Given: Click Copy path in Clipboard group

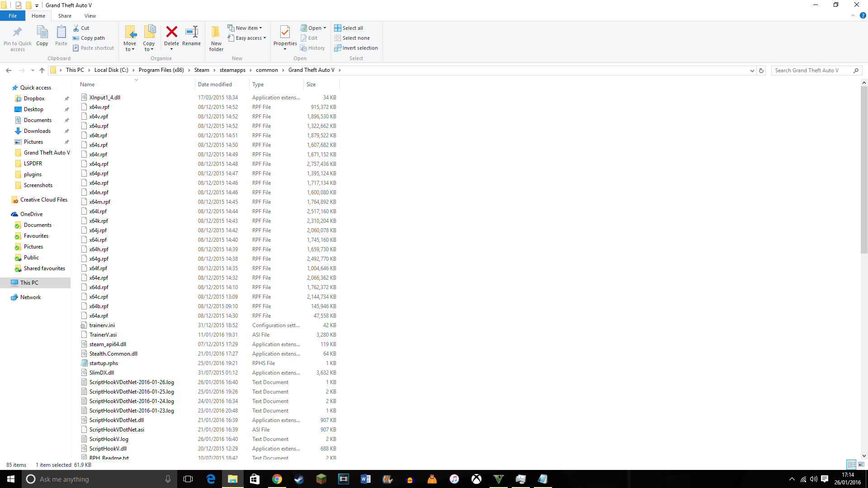Looking at the screenshot, I should 92,38.
